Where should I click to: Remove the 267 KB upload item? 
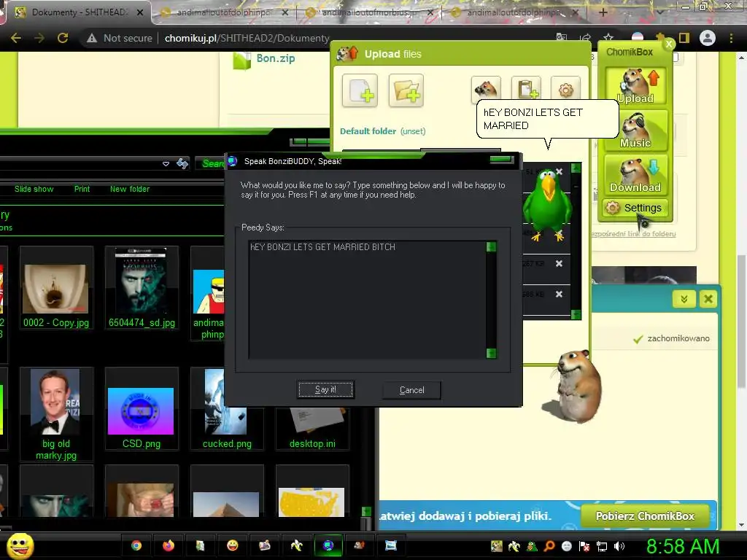pos(559,263)
